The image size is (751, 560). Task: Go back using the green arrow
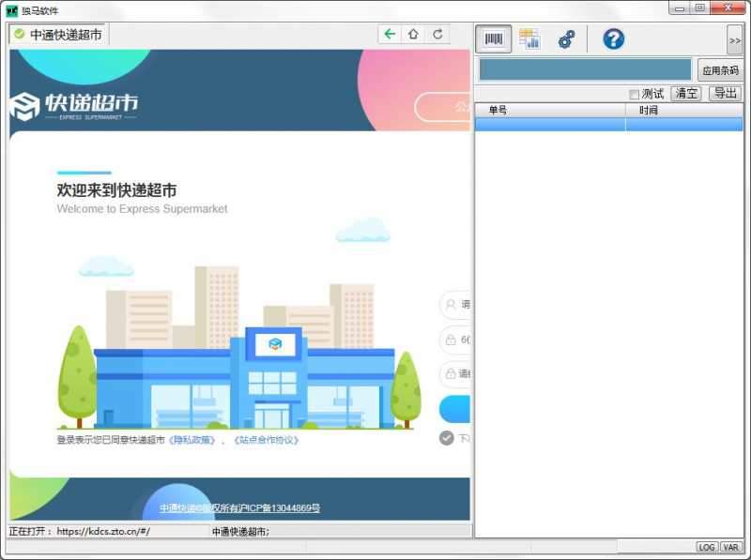point(391,35)
